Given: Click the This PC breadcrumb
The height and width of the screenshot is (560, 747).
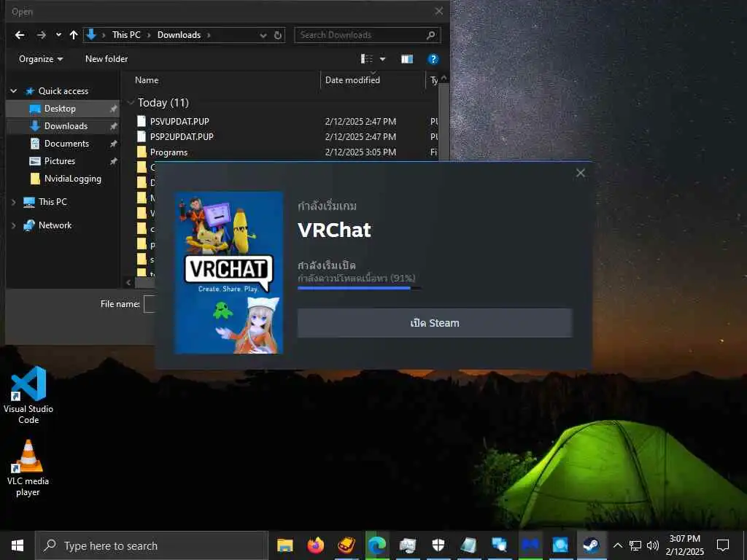Looking at the screenshot, I should 126,35.
